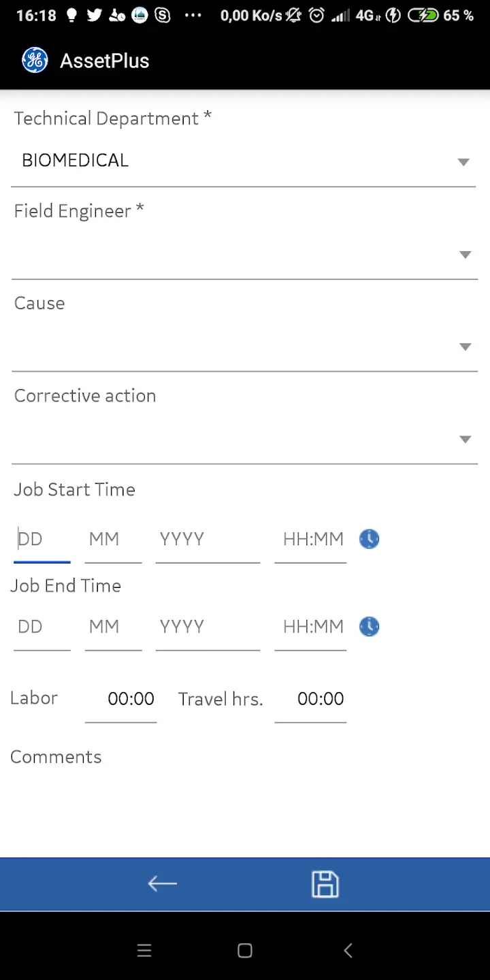Image resolution: width=490 pixels, height=980 pixels.
Task: Select the Job Start Time YYYY field
Action: pyautogui.click(x=208, y=540)
